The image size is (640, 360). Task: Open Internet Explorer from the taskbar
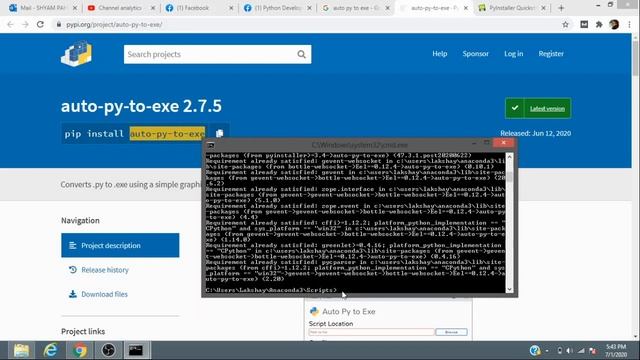(51, 350)
